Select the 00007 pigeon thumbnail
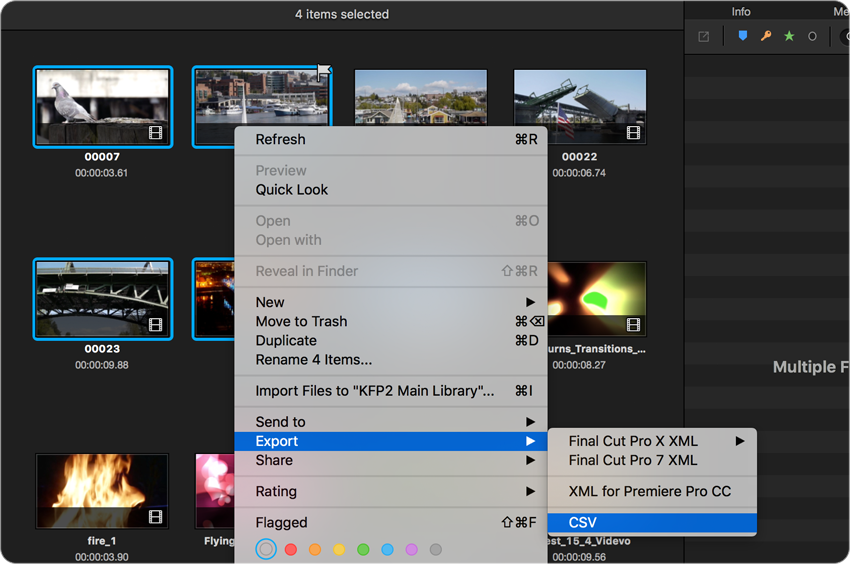850x564 pixels. tap(102, 107)
